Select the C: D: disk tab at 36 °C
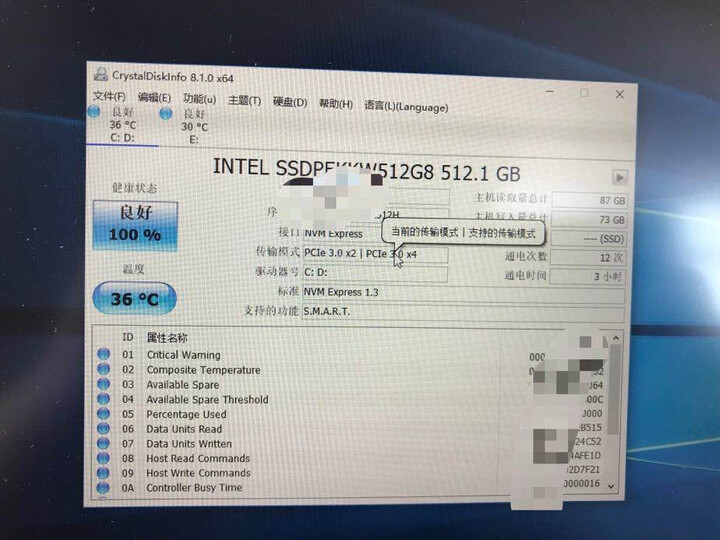The image size is (720, 540). click(x=123, y=124)
